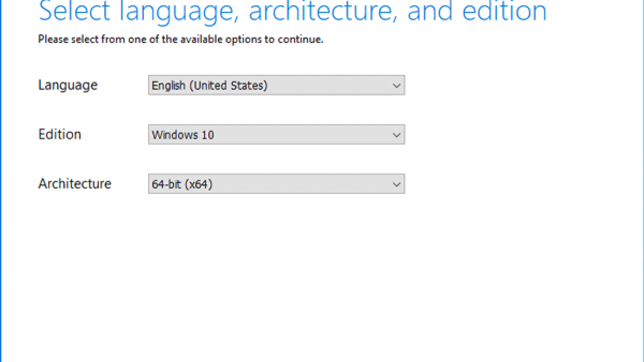Click the Architecture label text
Viewport: 644px width, 362px height.
pyautogui.click(x=75, y=183)
